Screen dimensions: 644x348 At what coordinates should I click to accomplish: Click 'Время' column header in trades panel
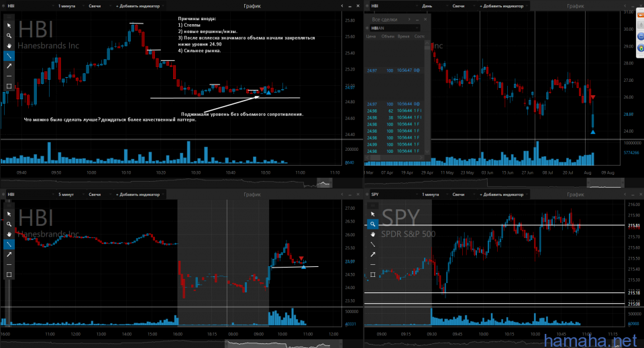[403, 36]
